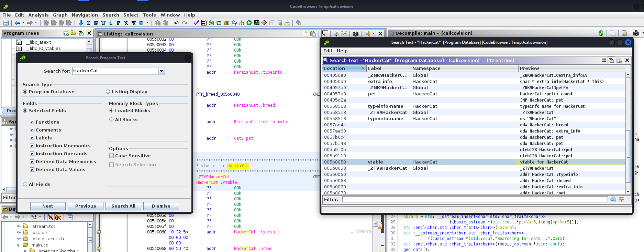Open the Search for history dropdown
Image resolution: width=644 pixels, height=252 pixels.
[162, 71]
